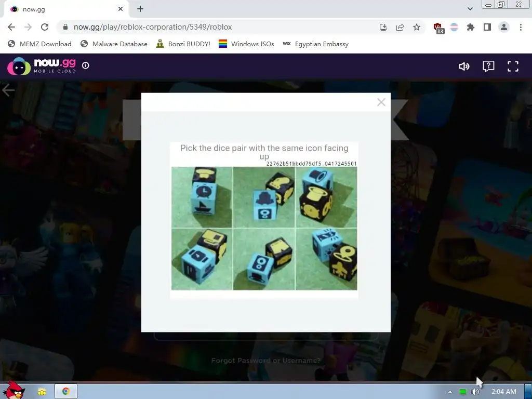The height and width of the screenshot is (399, 532).
Task: Click the browser forward arrow
Action: (x=28, y=27)
